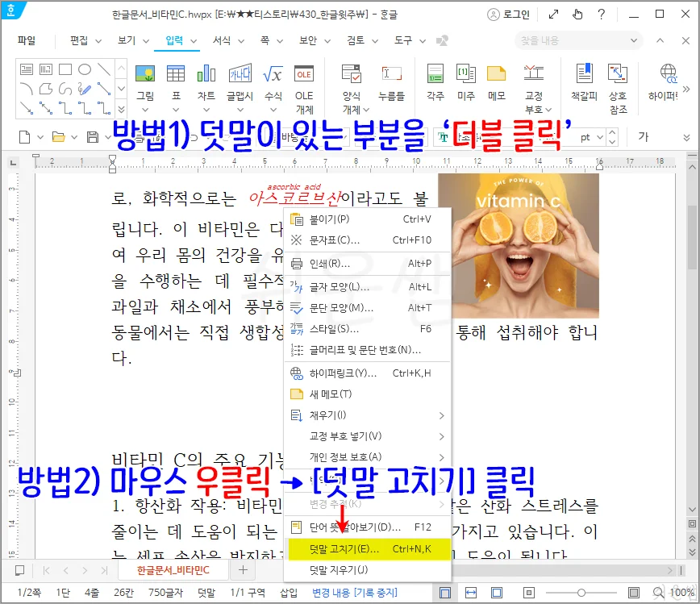Select the horizontal text box shape
This screenshot has width=700, height=604.
tap(27, 69)
